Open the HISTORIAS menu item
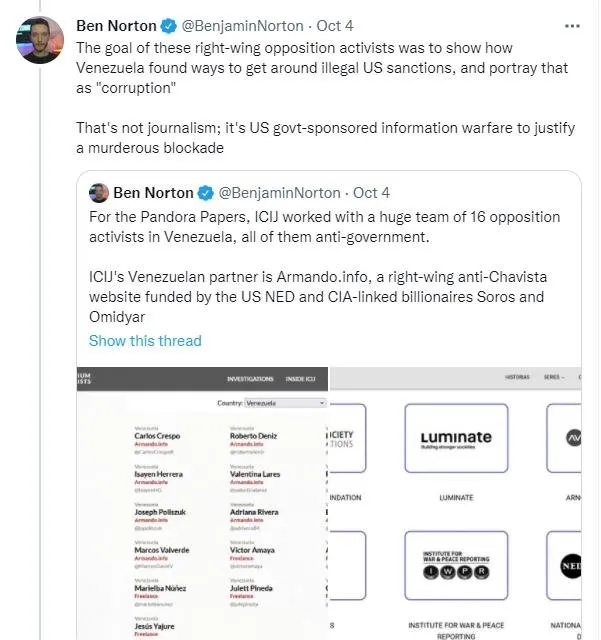This screenshot has height=640, width=601. [517, 377]
